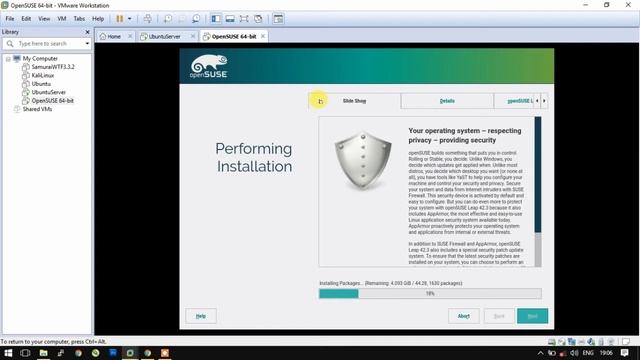Click the installer Back button
Screen dimensions: 640x360
point(499,316)
